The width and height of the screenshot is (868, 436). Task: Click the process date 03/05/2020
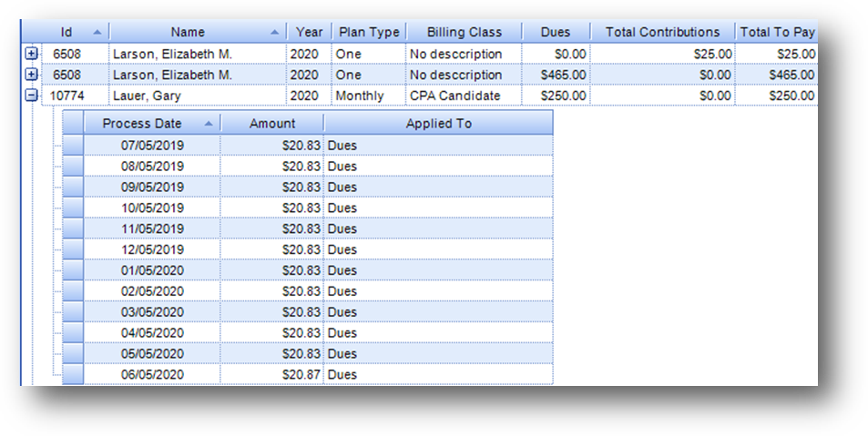[x=152, y=312]
